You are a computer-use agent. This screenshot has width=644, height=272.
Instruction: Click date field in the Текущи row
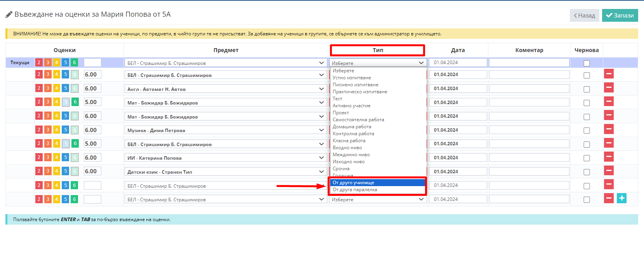(x=458, y=63)
